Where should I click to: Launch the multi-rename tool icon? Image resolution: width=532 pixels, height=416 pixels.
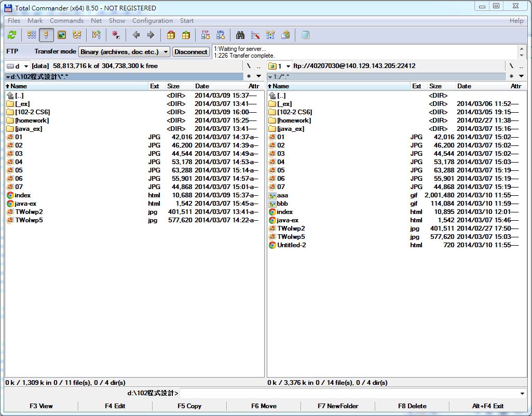click(255, 35)
